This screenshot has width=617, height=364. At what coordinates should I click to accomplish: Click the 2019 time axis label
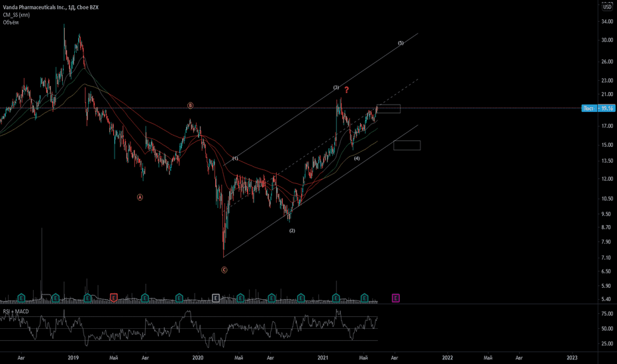click(x=73, y=357)
